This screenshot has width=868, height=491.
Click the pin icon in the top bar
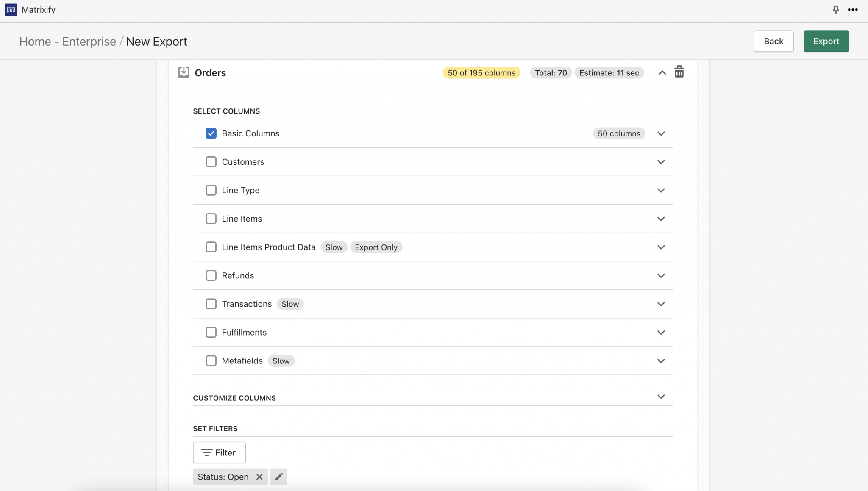click(x=835, y=9)
